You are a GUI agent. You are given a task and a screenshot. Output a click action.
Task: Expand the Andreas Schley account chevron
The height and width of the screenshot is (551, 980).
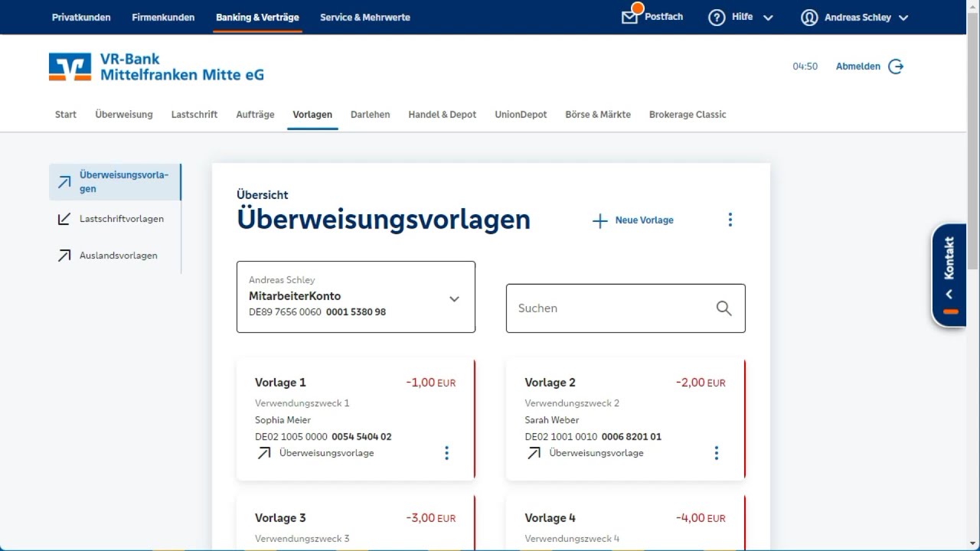(x=903, y=18)
